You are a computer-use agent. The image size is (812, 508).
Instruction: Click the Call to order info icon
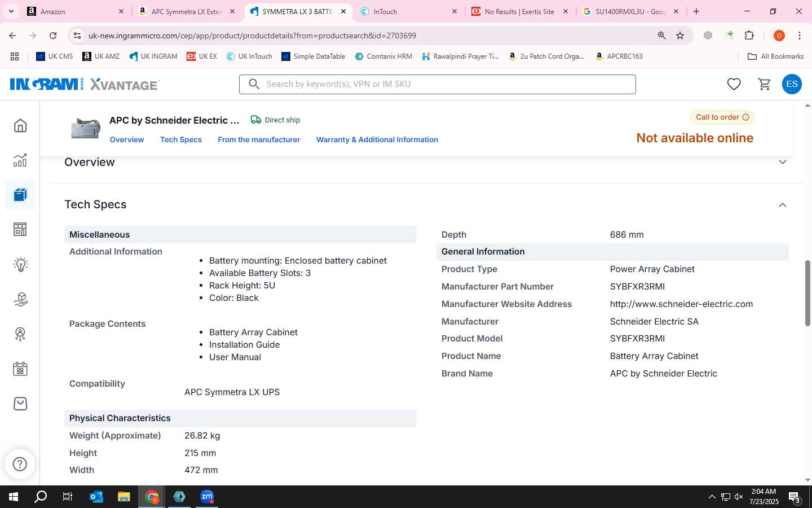[x=745, y=117]
